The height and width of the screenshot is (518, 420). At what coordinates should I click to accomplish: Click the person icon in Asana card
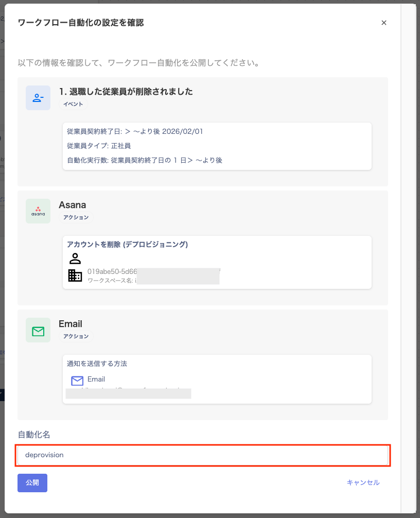75,258
